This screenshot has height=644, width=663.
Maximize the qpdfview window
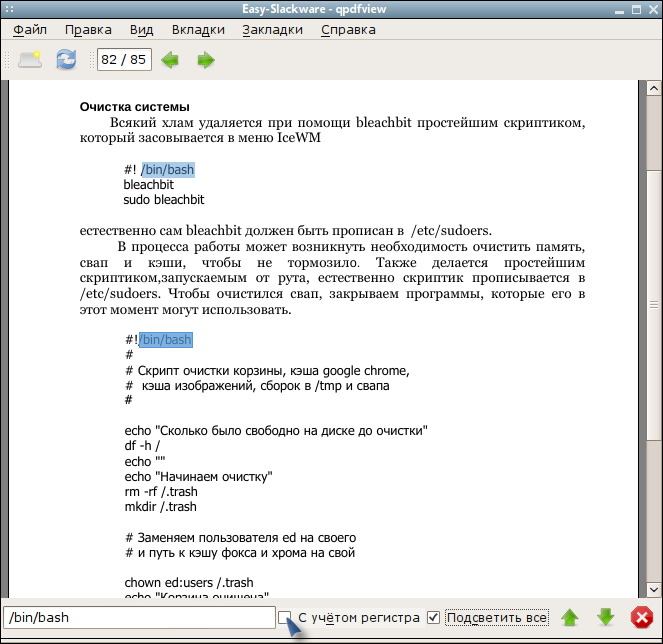point(636,9)
